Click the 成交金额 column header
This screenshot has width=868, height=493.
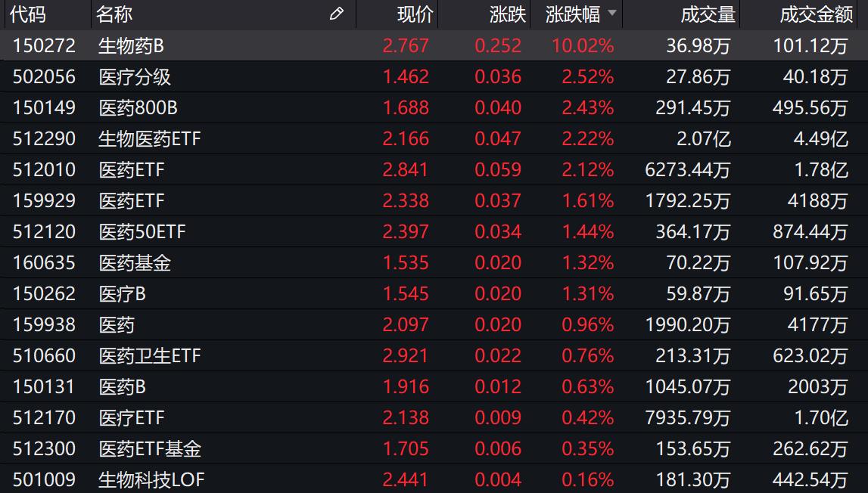(817, 14)
